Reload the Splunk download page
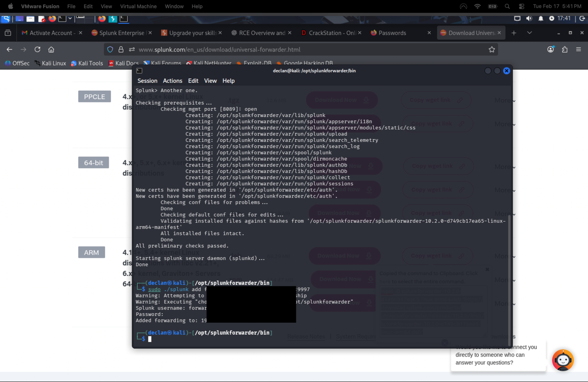 (x=37, y=49)
